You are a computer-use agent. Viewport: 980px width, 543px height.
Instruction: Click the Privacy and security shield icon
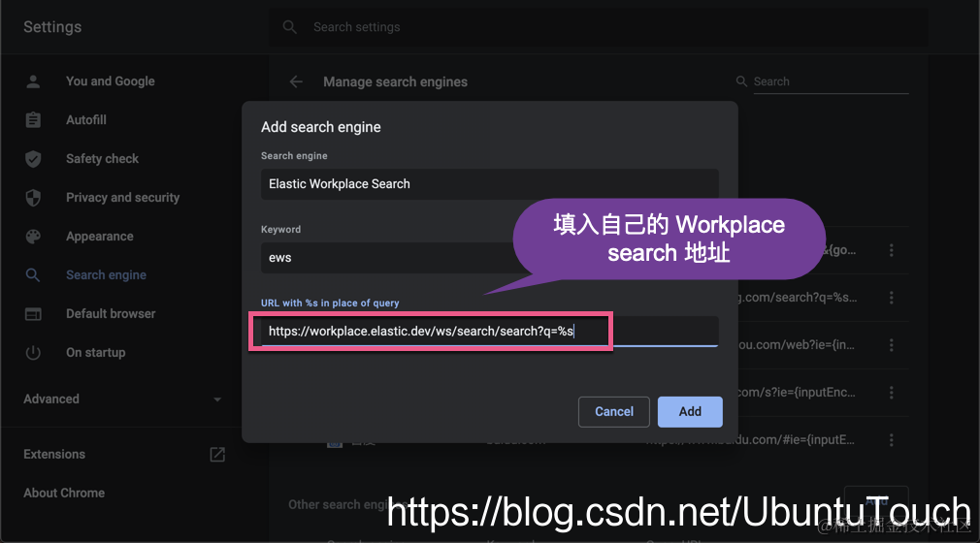click(x=33, y=198)
